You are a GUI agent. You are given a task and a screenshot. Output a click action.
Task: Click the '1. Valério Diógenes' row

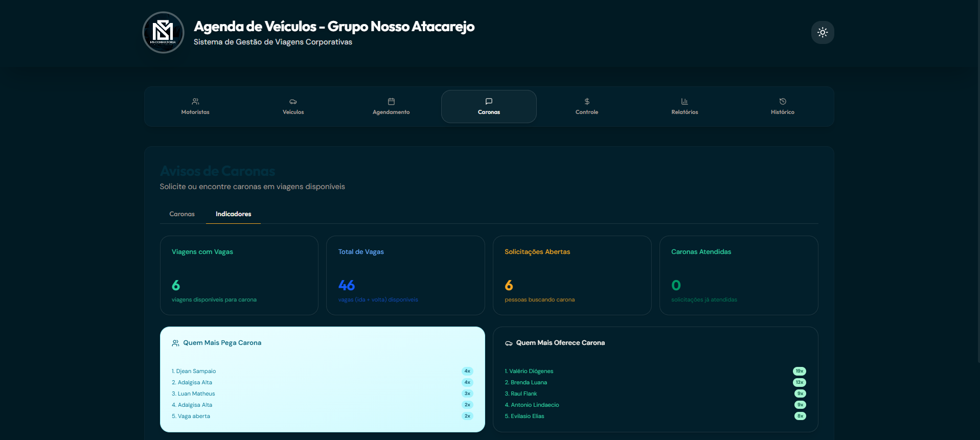[655, 371]
